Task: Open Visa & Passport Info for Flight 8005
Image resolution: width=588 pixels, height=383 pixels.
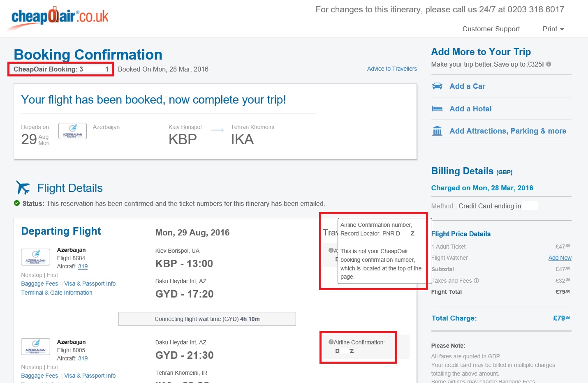Action: 90,376
